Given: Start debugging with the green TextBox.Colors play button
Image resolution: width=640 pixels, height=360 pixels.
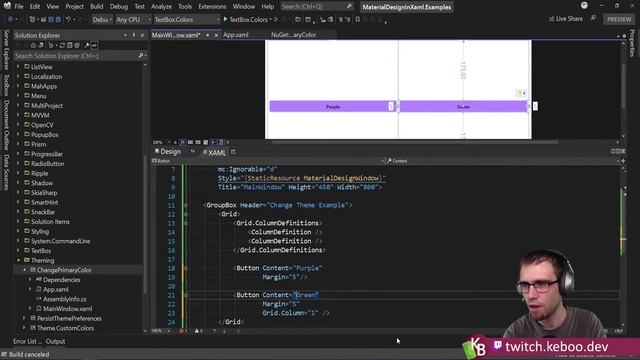Looking at the screenshot, I should pos(225,19).
